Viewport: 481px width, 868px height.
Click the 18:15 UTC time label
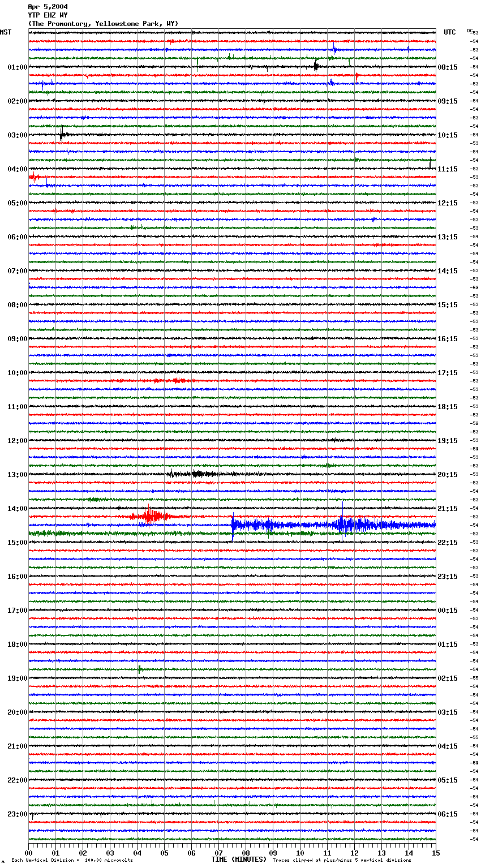[x=448, y=407]
